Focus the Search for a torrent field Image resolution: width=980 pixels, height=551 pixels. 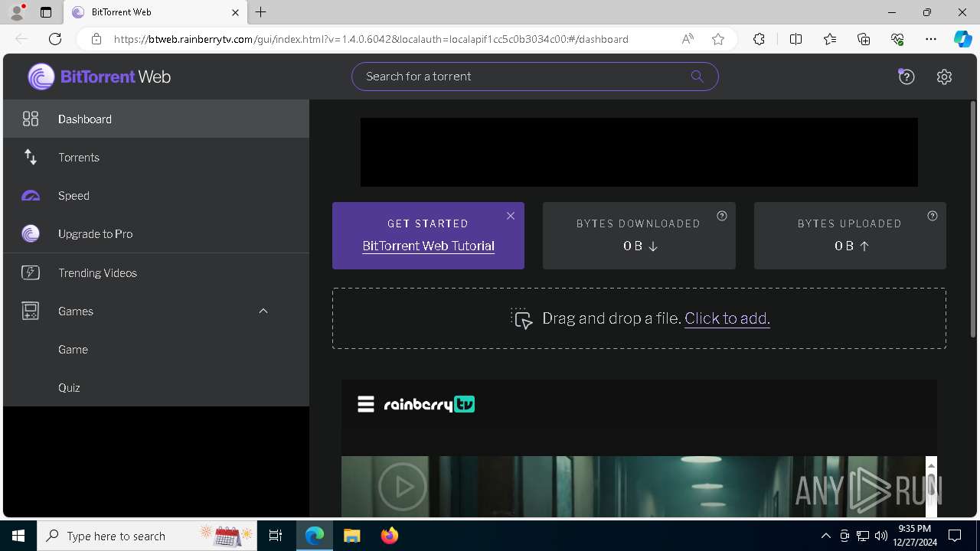(535, 77)
